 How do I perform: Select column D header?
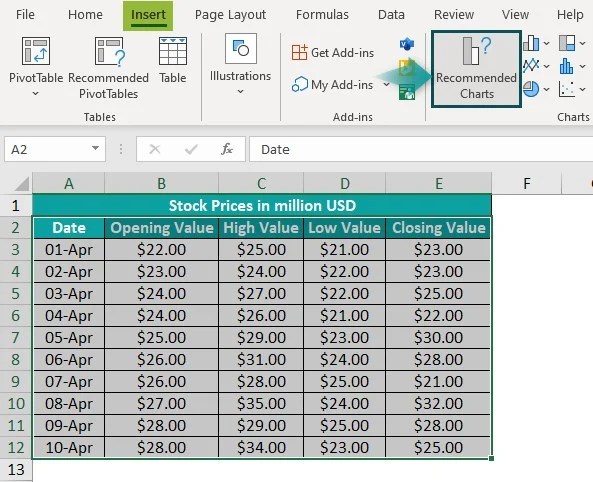(x=345, y=183)
